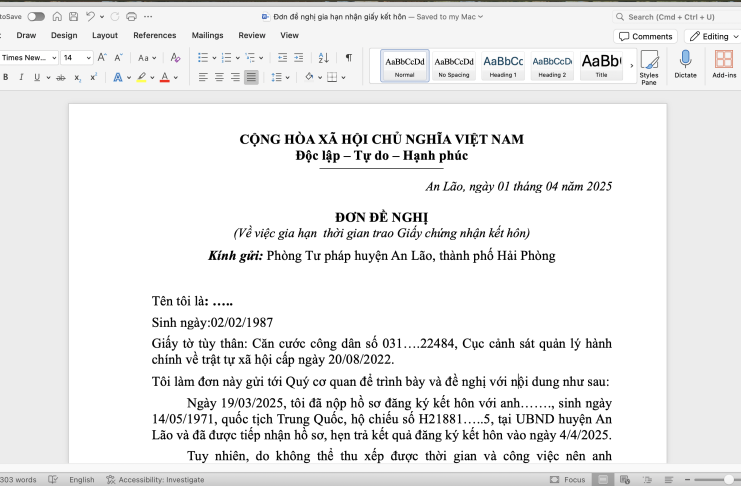
Task: Click the Redo icon
Action: 114,17
